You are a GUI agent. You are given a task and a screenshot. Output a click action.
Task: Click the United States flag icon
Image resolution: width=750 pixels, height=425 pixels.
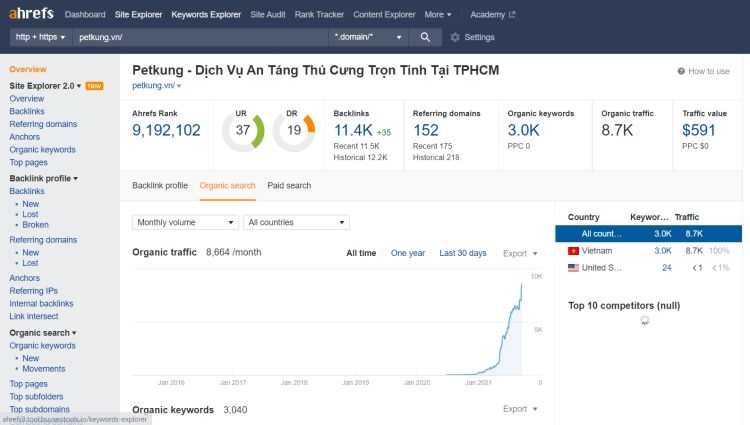point(573,268)
